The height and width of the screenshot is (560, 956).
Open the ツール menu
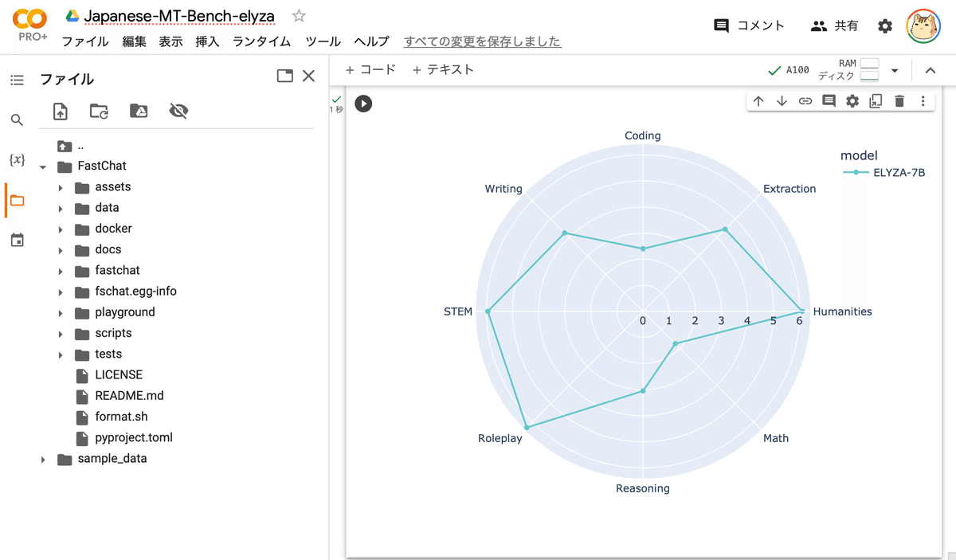323,41
